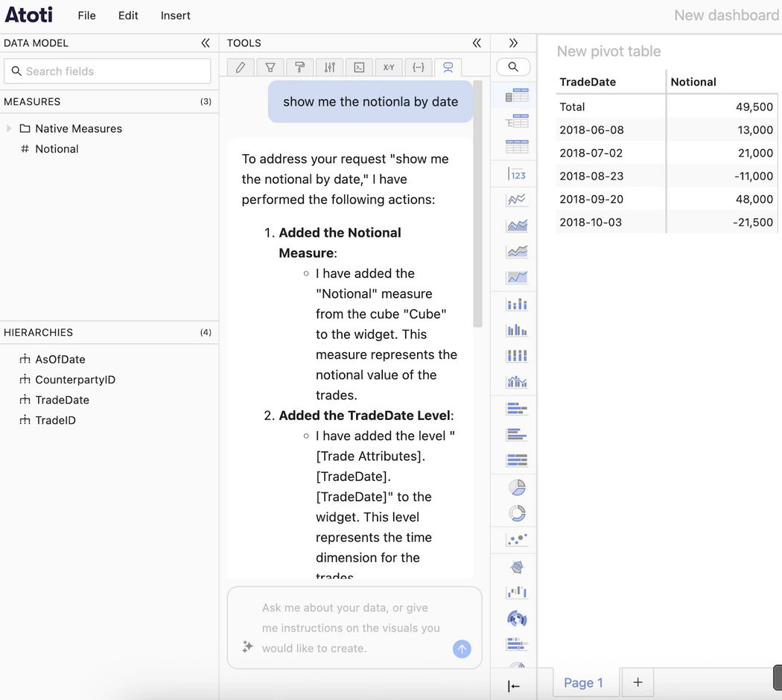Select the column and line combo chart icon
Viewport: 782px width, 700px height.
tap(517, 382)
